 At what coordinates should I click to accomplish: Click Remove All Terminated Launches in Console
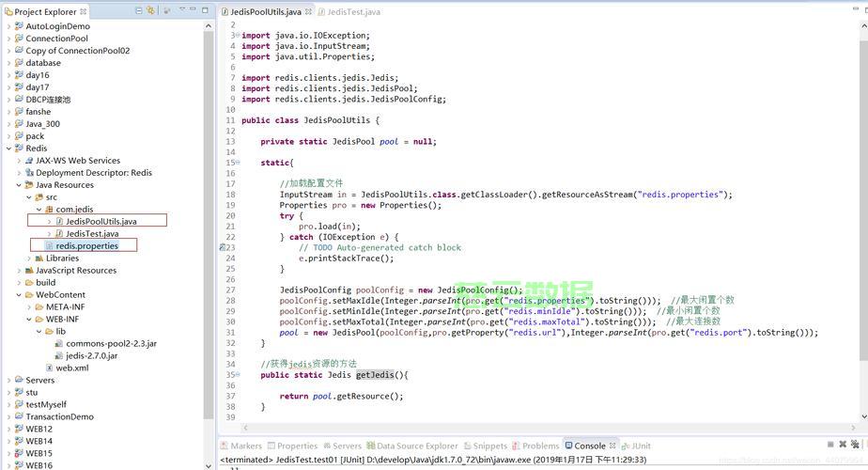point(855,445)
